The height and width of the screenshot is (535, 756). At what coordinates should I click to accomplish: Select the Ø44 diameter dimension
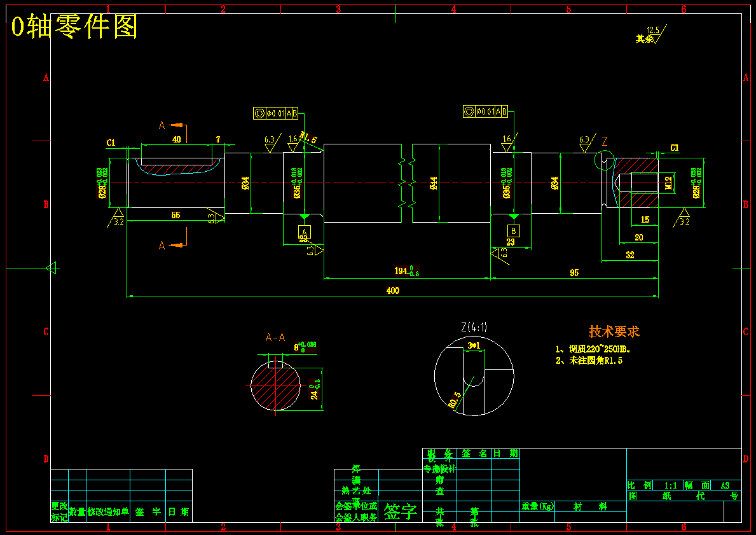(434, 183)
